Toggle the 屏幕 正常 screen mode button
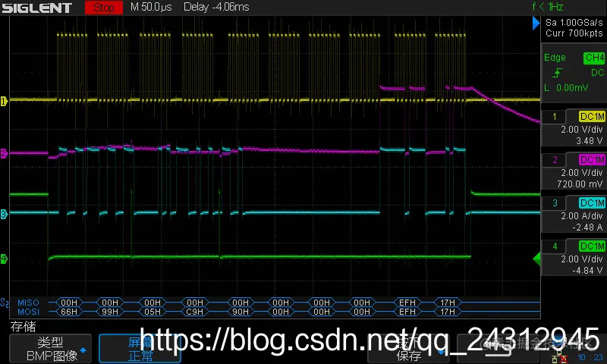Screen dimensions: 607x364 tap(140, 349)
